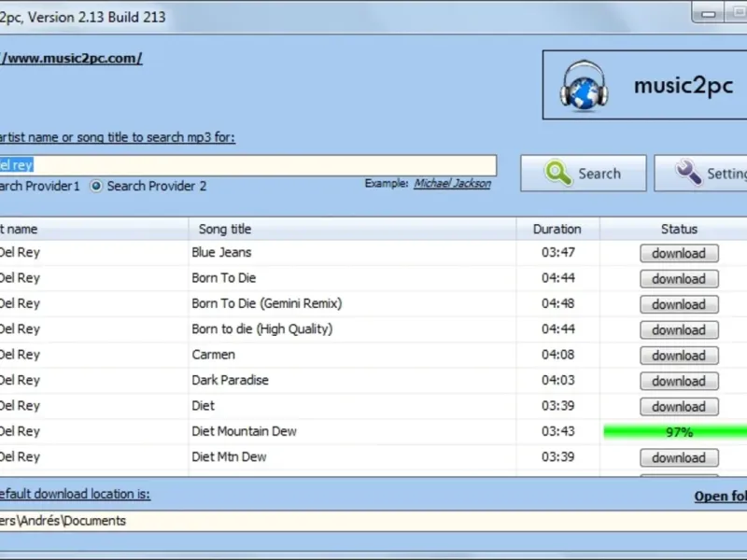747x560 pixels.
Task: Select the Carmen song title cell
Action: click(x=214, y=355)
